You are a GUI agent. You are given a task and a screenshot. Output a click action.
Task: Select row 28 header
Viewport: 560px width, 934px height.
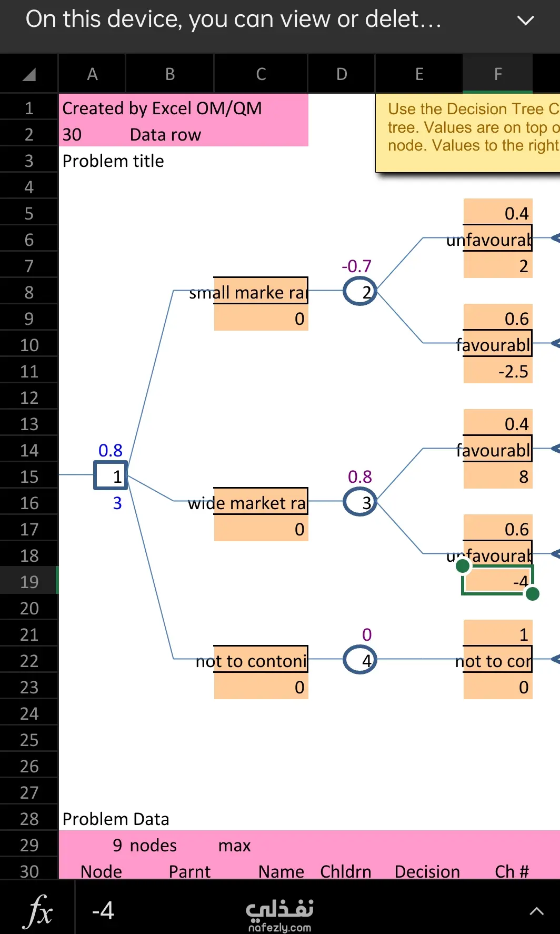coord(29,819)
